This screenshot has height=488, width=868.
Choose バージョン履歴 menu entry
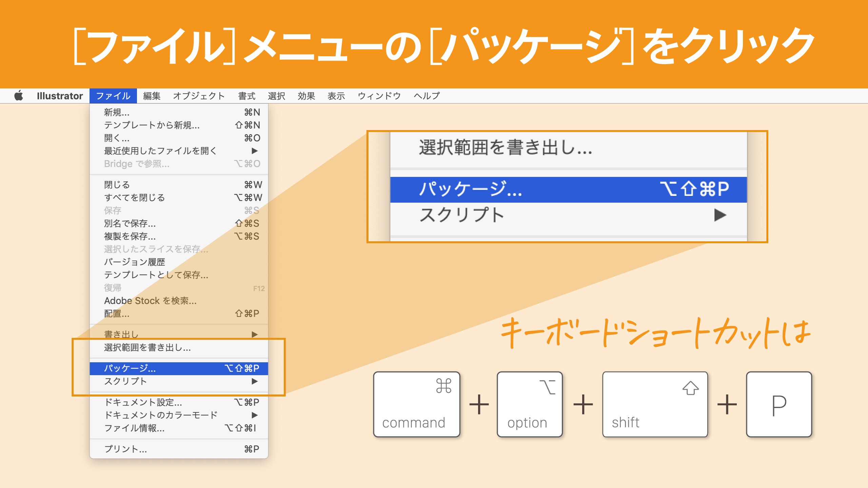click(179, 262)
